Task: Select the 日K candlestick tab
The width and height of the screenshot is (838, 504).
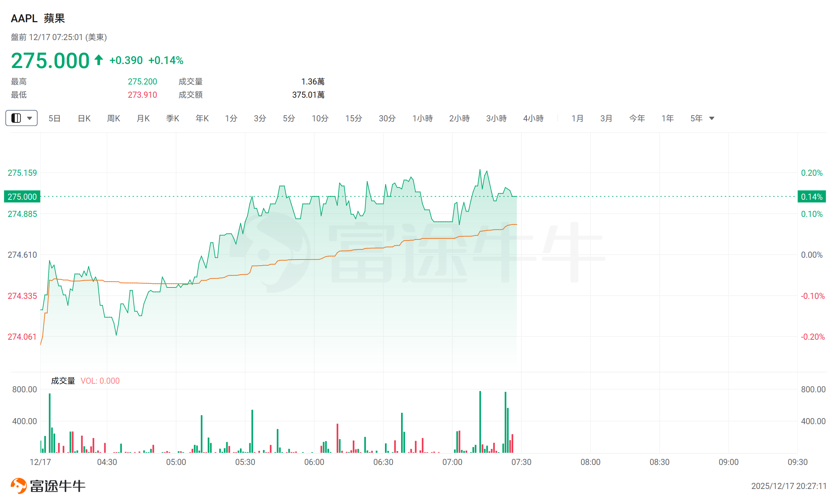Action: pos(84,118)
